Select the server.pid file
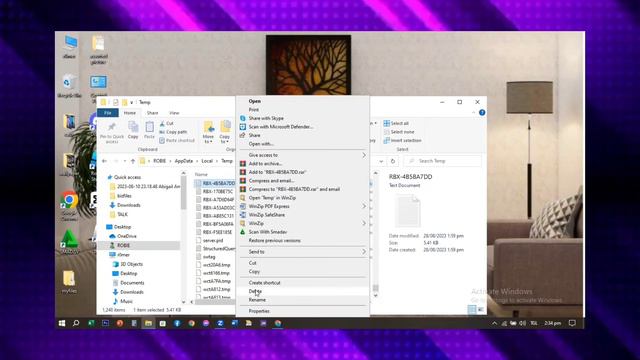Image resolution: width=640 pixels, height=360 pixels. coord(213,240)
